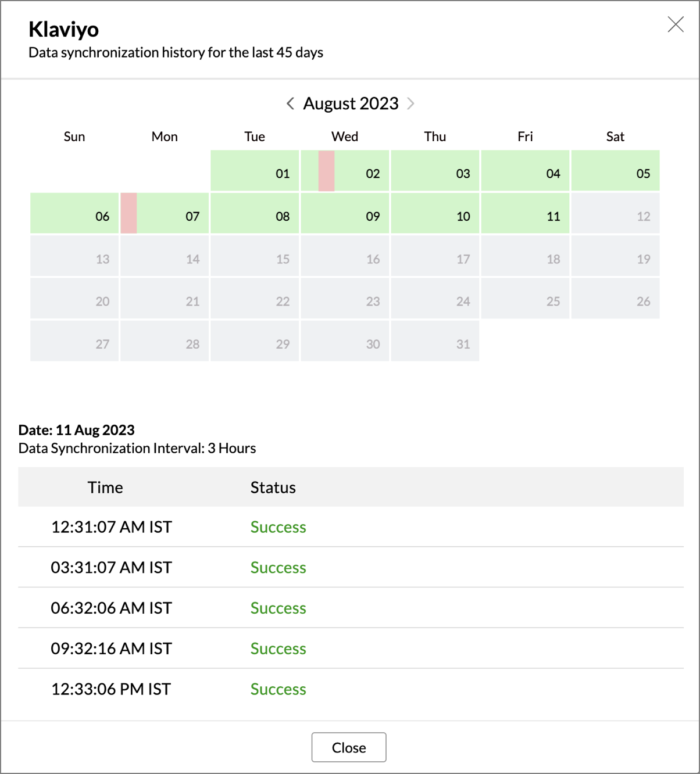
Task: Click greyed-out date 12
Action: (615, 213)
